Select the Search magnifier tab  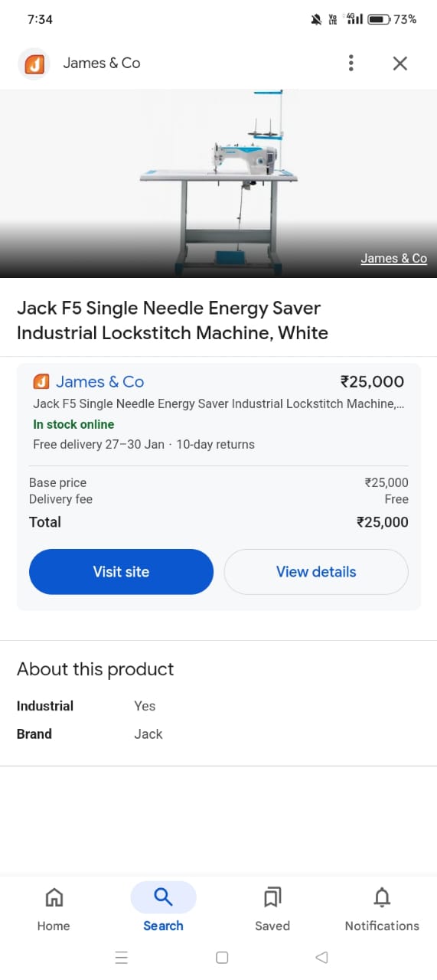pyautogui.click(x=163, y=897)
